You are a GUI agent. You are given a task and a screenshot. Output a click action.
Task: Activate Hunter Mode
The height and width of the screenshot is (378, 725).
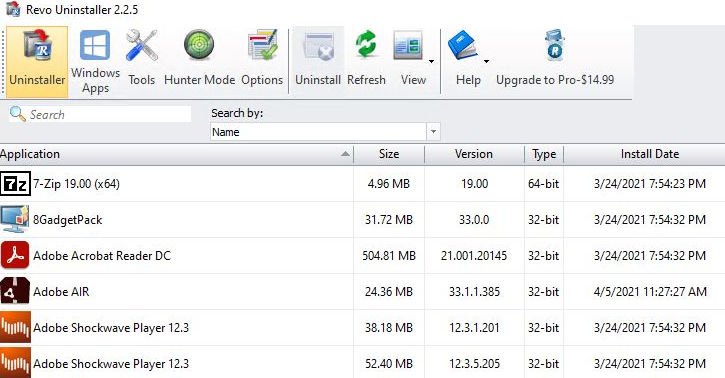[x=199, y=59]
